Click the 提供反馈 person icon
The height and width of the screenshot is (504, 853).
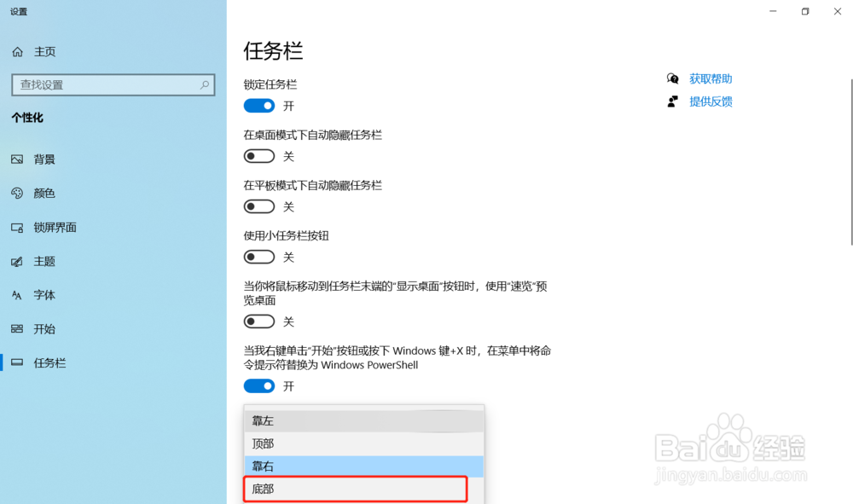click(x=673, y=101)
